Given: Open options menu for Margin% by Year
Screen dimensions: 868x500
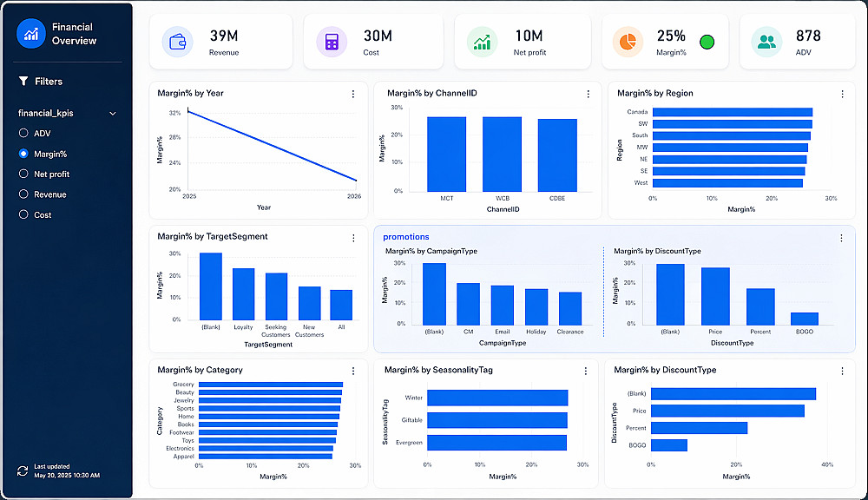Looking at the screenshot, I should point(353,94).
